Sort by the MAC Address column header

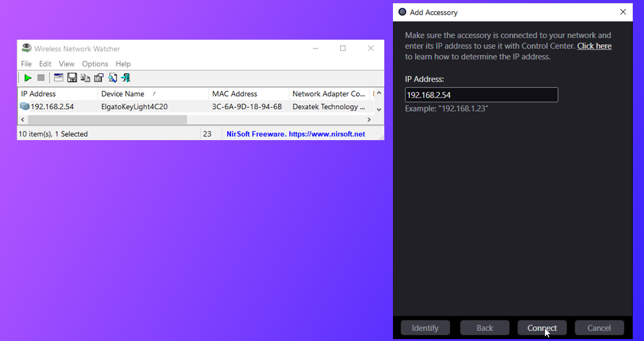249,94
